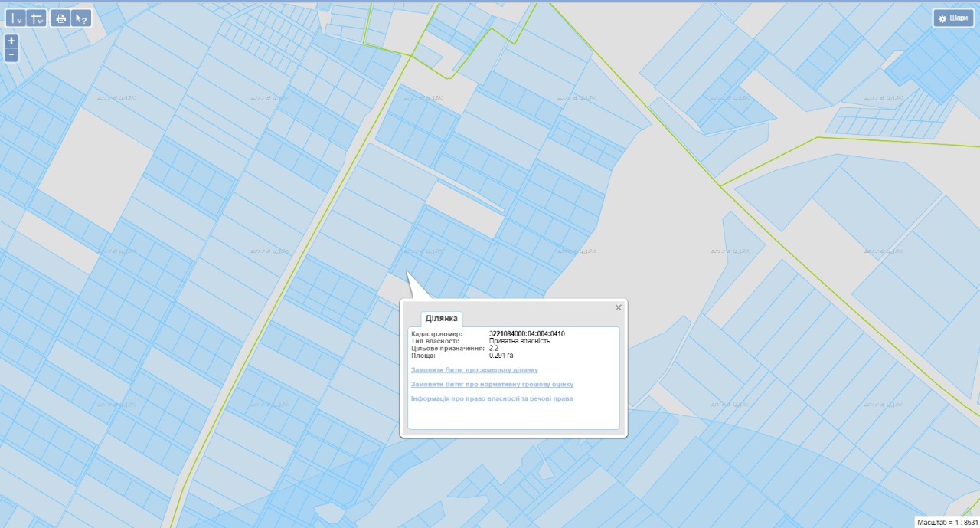The height and width of the screenshot is (528, 980).
Task: Click the Тип власності label
Action: (436, 341)
